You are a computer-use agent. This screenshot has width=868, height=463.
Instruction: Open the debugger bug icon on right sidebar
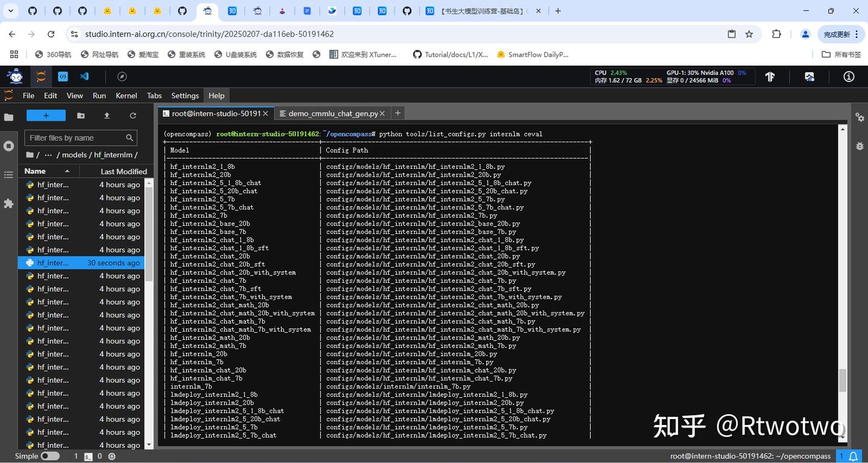[x=860, y=146]
